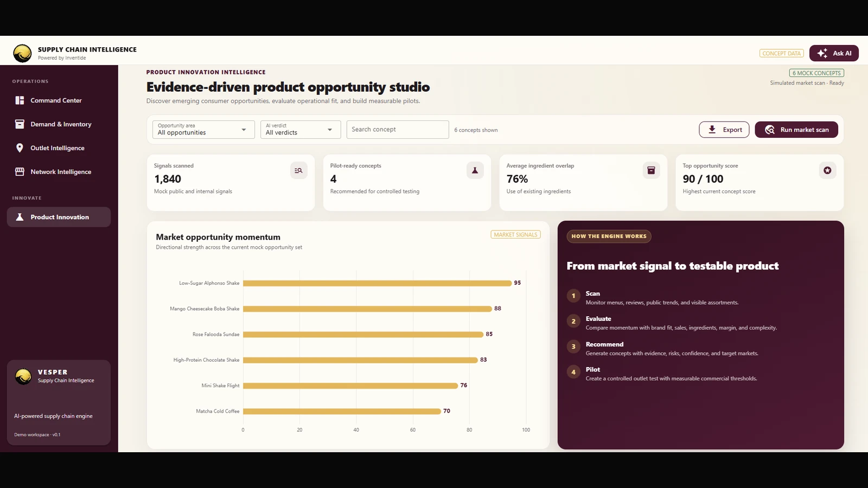Screen dimensions: 868x488
Task: Click the Supply Chain Intelligence logo icon
Action: 22,53
